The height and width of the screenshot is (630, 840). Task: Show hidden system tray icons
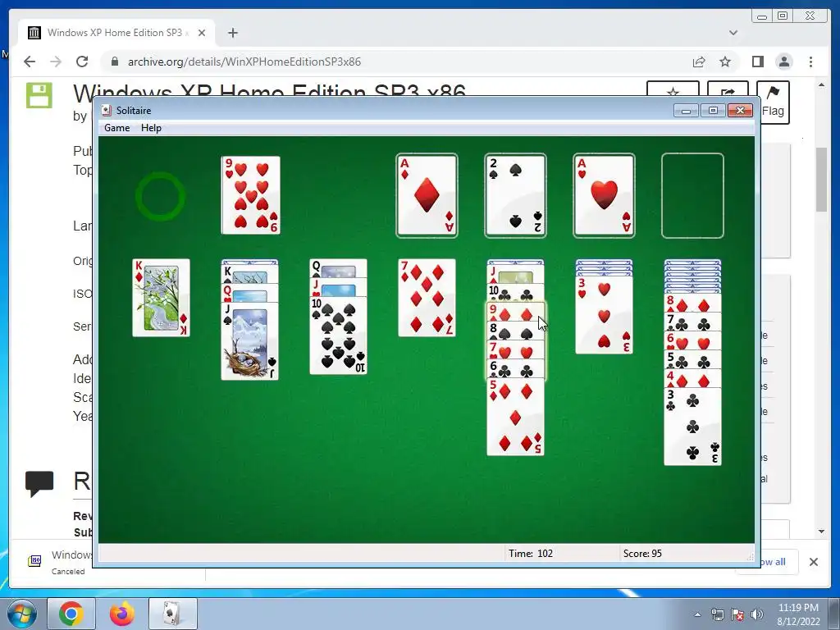click(697, 614)
